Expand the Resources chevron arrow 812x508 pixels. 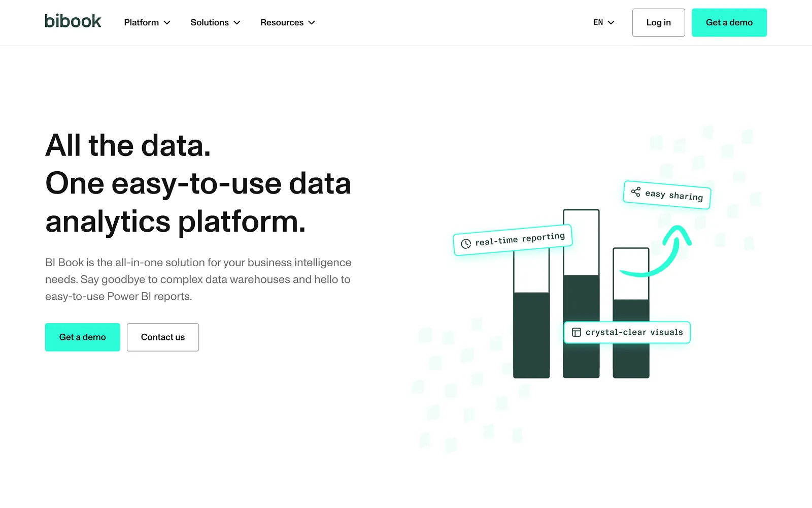point(312,23)
